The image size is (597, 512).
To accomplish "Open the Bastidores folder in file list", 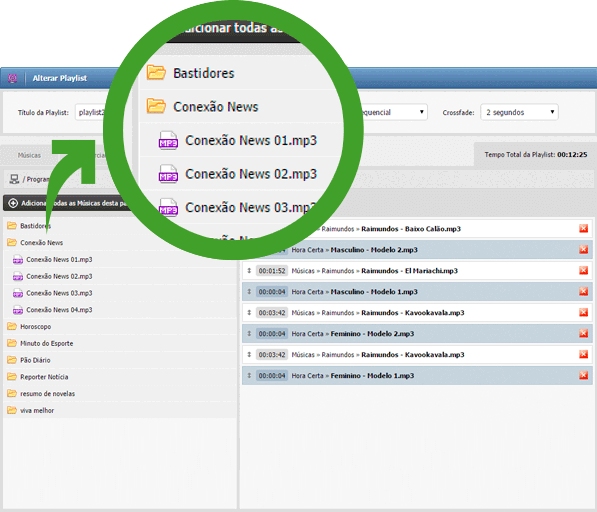I will pos(35,226).
